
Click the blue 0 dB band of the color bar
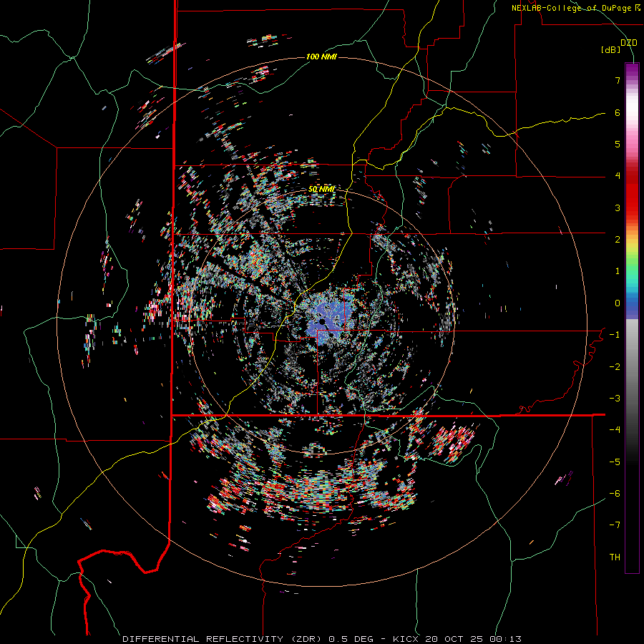632,306
